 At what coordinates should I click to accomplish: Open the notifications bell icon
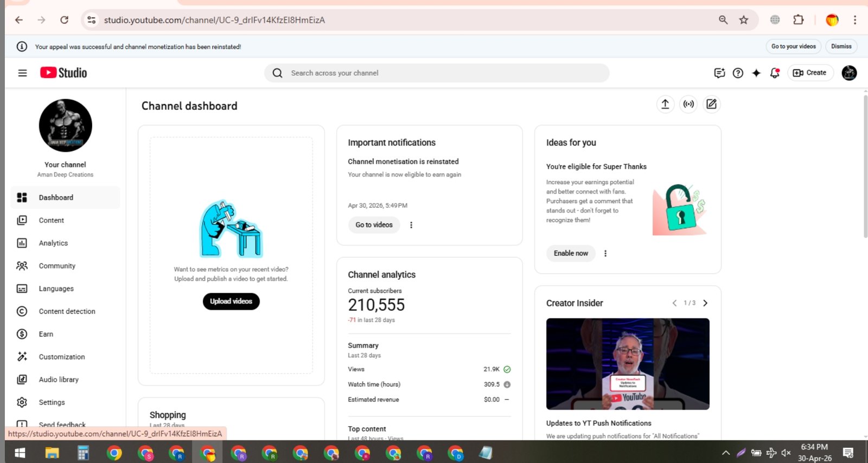(775, 73)
